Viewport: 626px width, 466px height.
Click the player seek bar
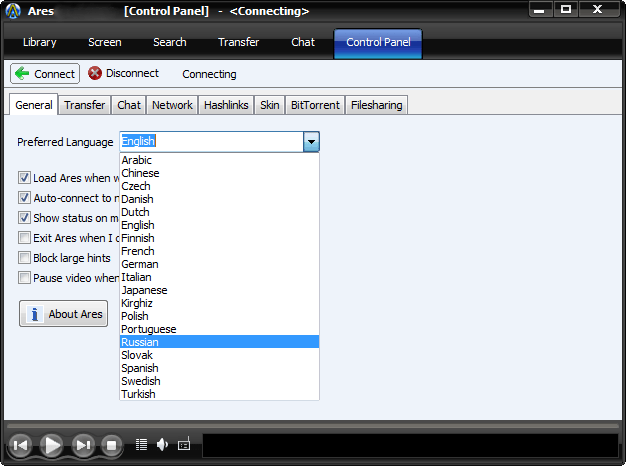[x=313, y=426]
